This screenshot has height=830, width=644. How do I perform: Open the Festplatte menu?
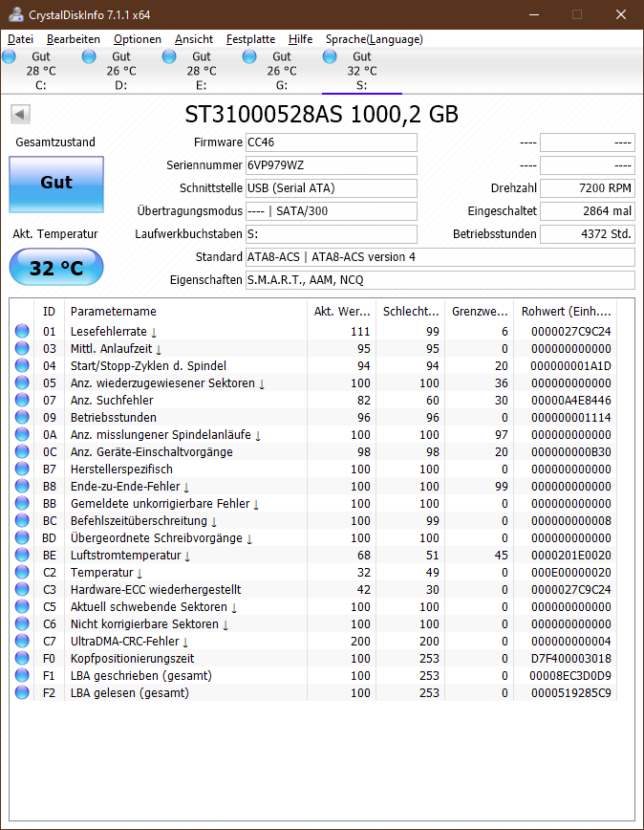[250, 39]
